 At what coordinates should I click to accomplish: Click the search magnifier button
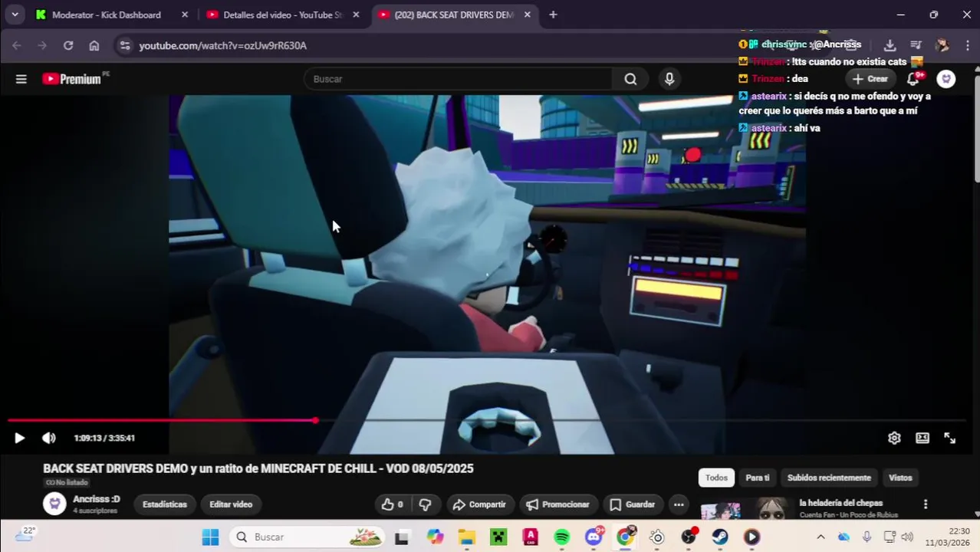tap(630, 79)
